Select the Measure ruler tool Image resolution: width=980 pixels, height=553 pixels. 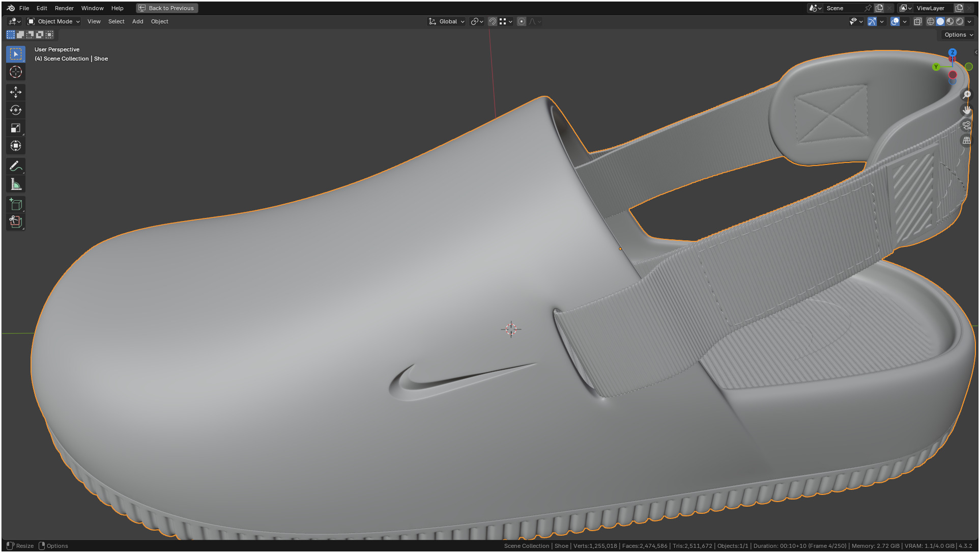point(16,184)
